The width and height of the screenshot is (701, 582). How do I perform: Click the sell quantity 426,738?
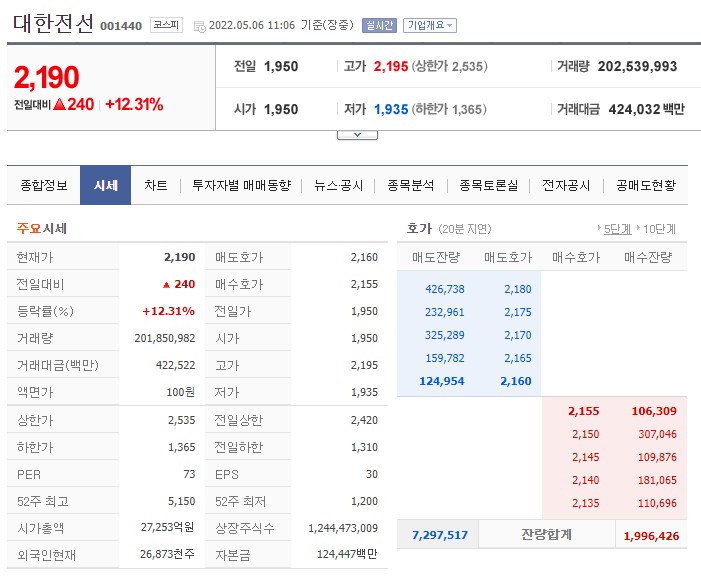click(x=445, y=289)
